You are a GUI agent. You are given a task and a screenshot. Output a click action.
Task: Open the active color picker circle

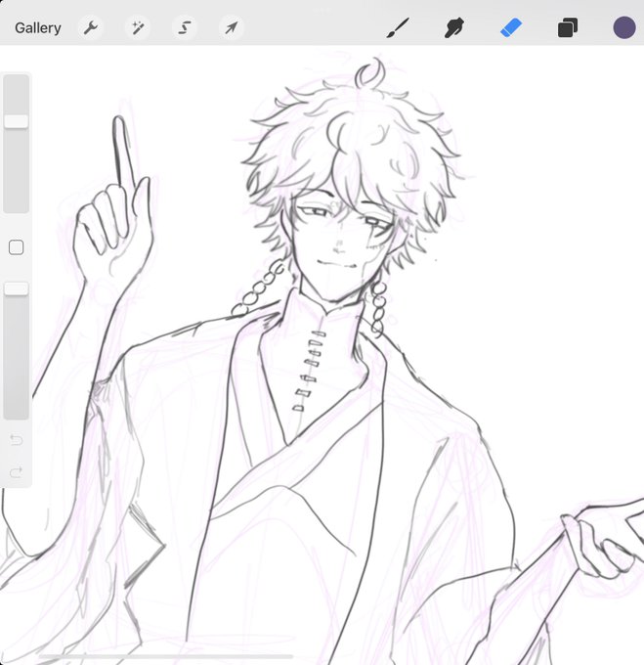tap(624, 27)
